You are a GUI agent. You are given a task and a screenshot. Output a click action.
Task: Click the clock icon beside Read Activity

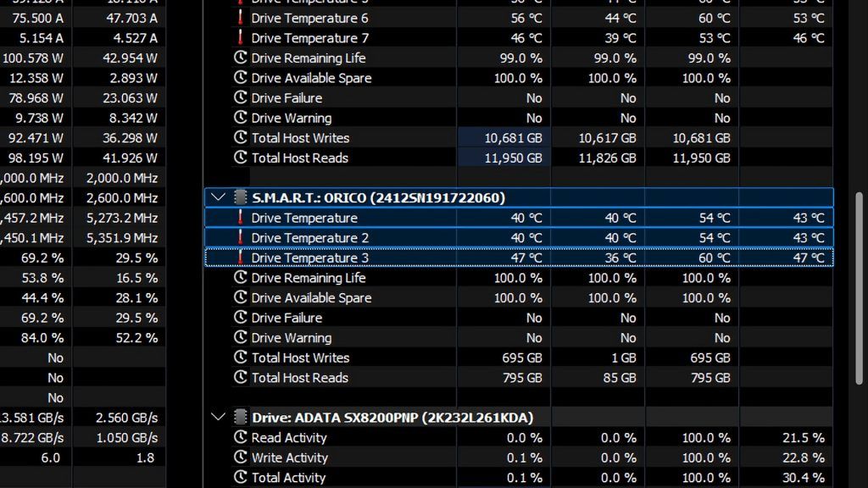click(x=240, y=437)
